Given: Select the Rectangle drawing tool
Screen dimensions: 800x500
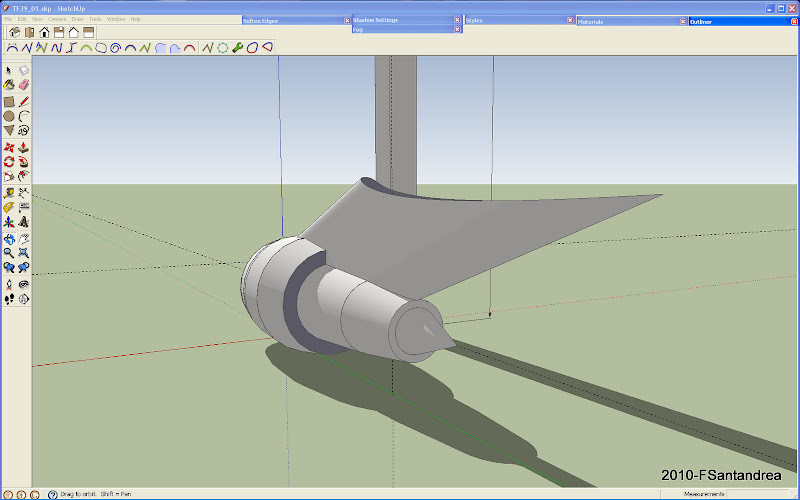Looking at the screenshot, I should tap(9, 101).
